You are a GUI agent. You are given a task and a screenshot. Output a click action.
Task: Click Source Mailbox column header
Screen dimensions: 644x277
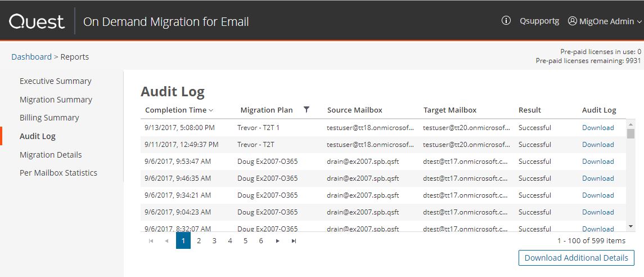point(355,110)
